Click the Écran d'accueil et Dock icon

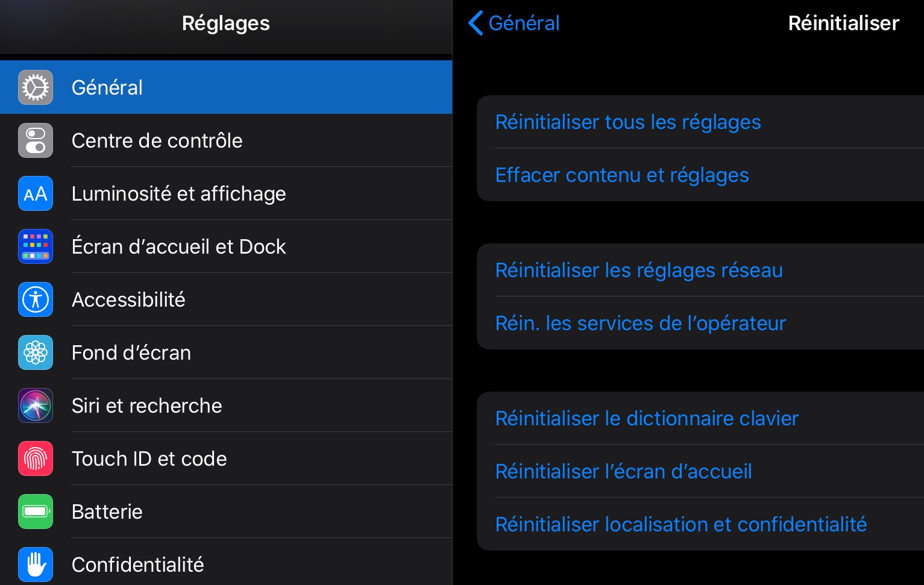click(x=36, y=246)
